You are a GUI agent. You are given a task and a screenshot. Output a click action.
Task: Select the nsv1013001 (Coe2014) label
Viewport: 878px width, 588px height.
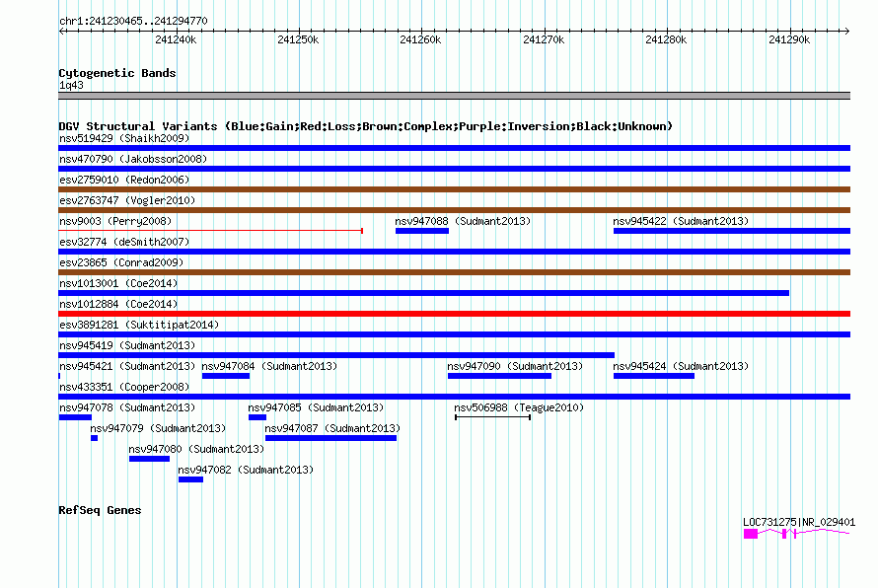tap(118, 283)
